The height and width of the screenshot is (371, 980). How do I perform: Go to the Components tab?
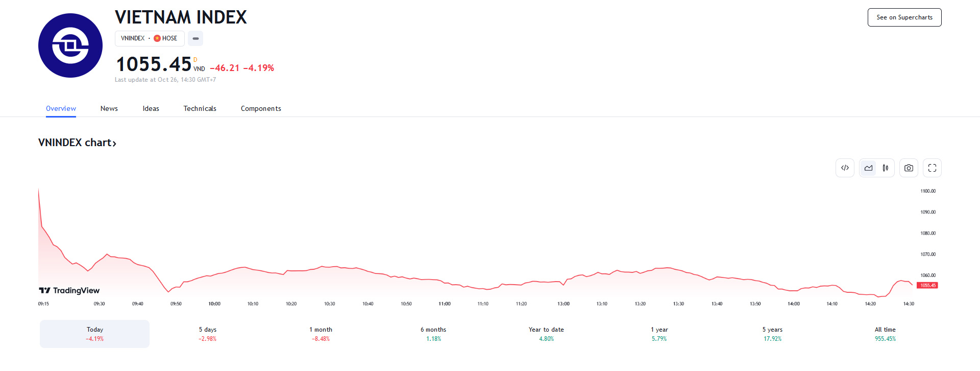(x=261, y=108)
